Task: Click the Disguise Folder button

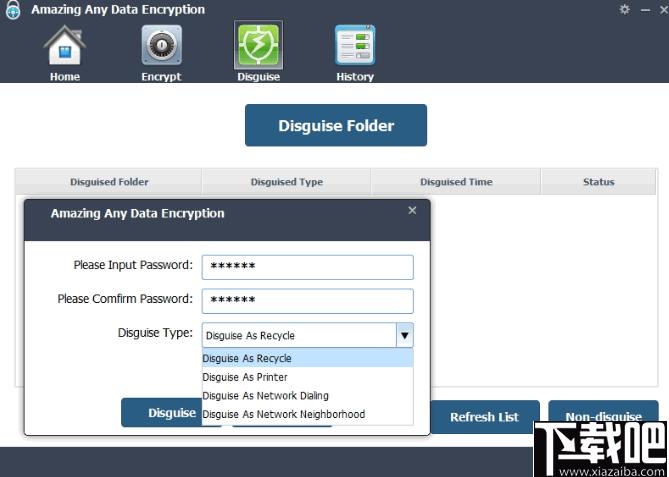Action: (x=336, y=125)
